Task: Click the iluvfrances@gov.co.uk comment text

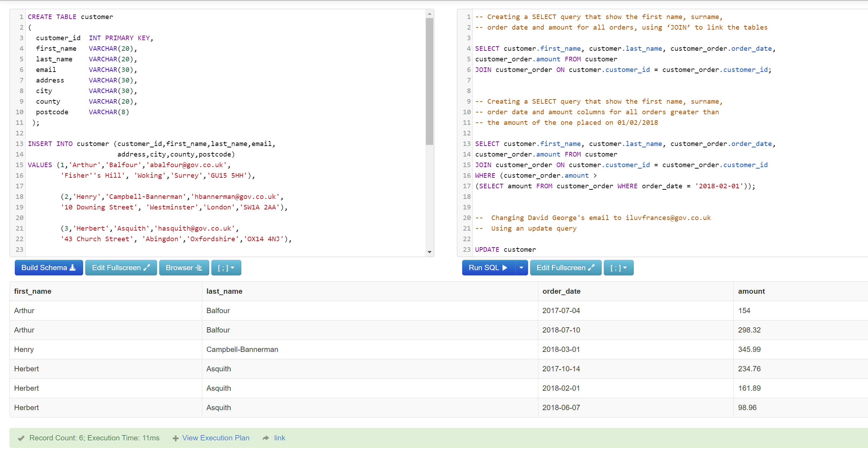Action: coord(668,218)
